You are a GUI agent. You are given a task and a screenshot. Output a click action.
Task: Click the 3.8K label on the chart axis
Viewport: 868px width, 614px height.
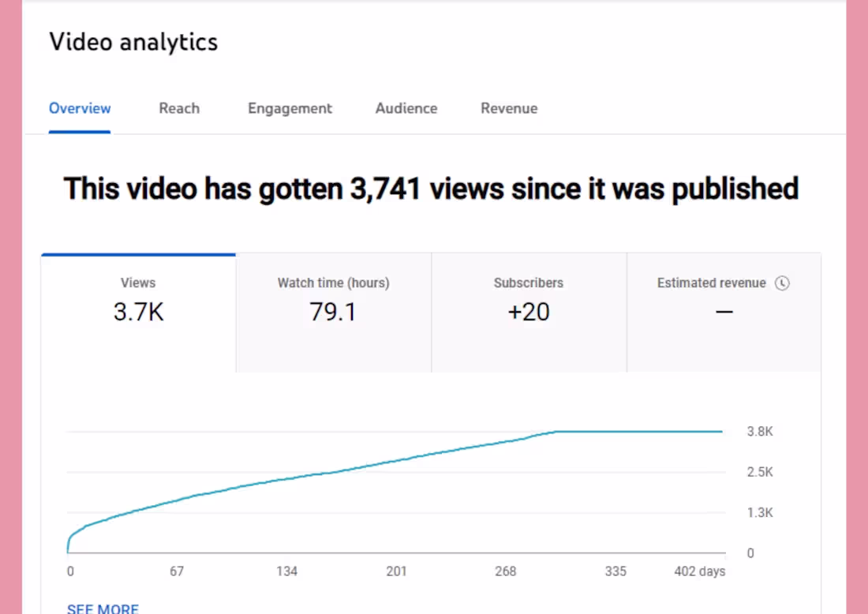pos(759,431)
